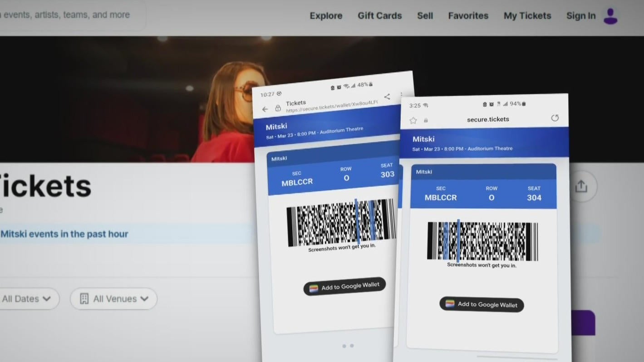Tap the Wi-Fi status icon on the 3:25 phone
The image size is (644, 362).
pos(426,105)
